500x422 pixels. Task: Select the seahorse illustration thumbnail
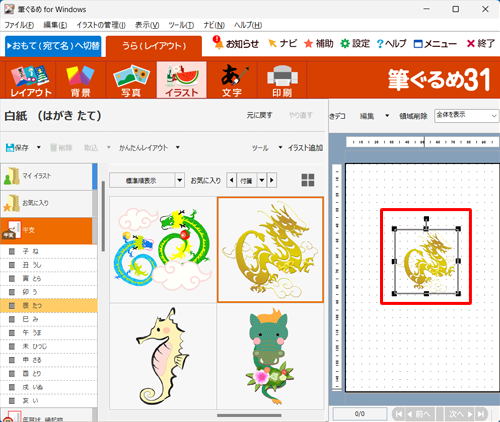click(163, 356)
